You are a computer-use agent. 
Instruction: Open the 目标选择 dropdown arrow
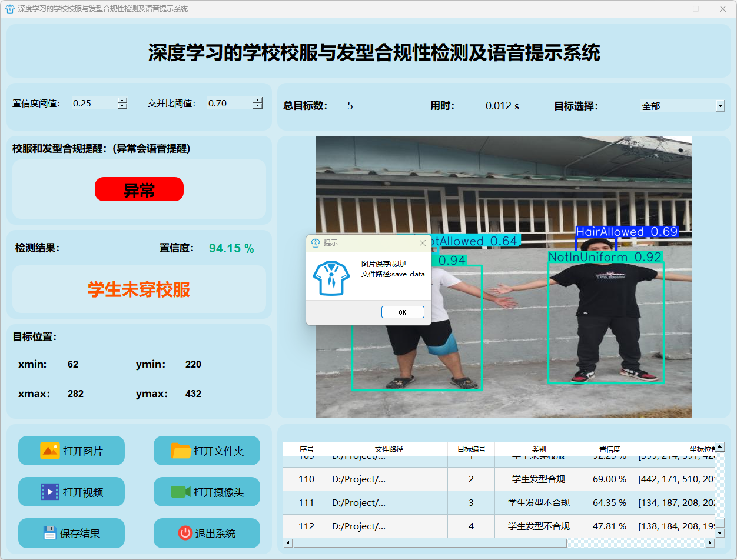coord(720,106)
